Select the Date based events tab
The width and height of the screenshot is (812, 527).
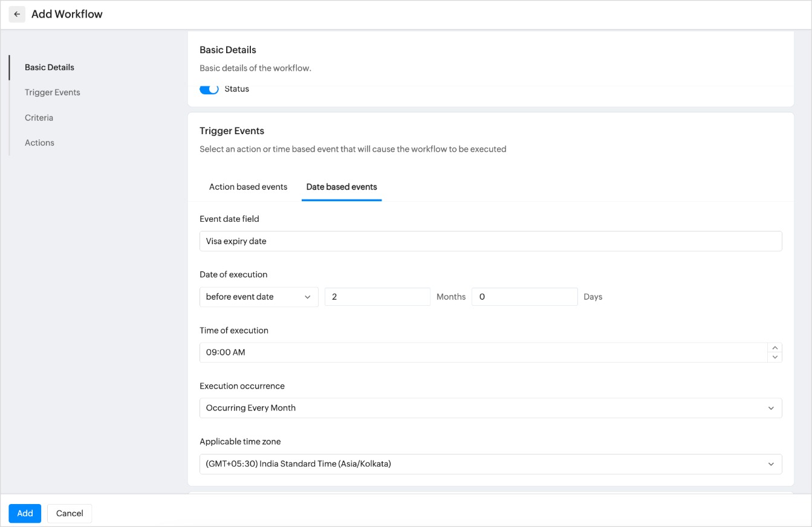tap(342, 187)
